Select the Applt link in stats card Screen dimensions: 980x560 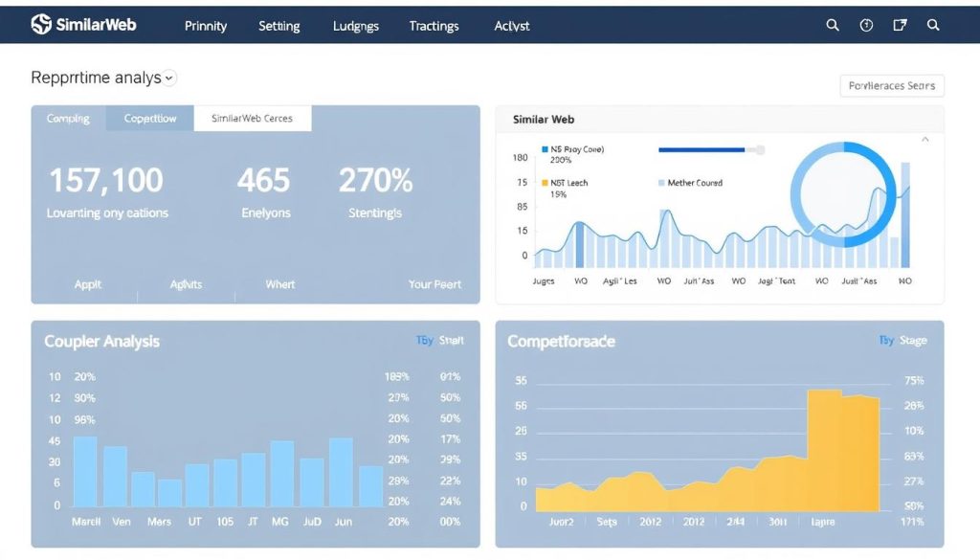click(x=87, y=284)
